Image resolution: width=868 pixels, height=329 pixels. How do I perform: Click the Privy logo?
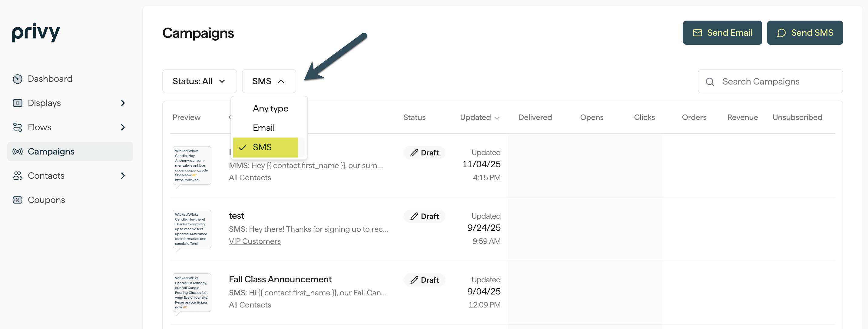(x=35, y=32)
